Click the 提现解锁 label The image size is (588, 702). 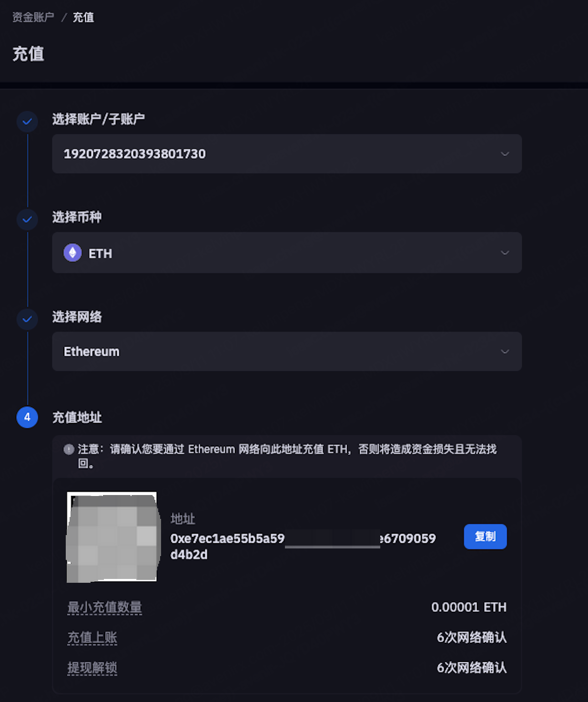pyautogui.click(x=92, y=668)
